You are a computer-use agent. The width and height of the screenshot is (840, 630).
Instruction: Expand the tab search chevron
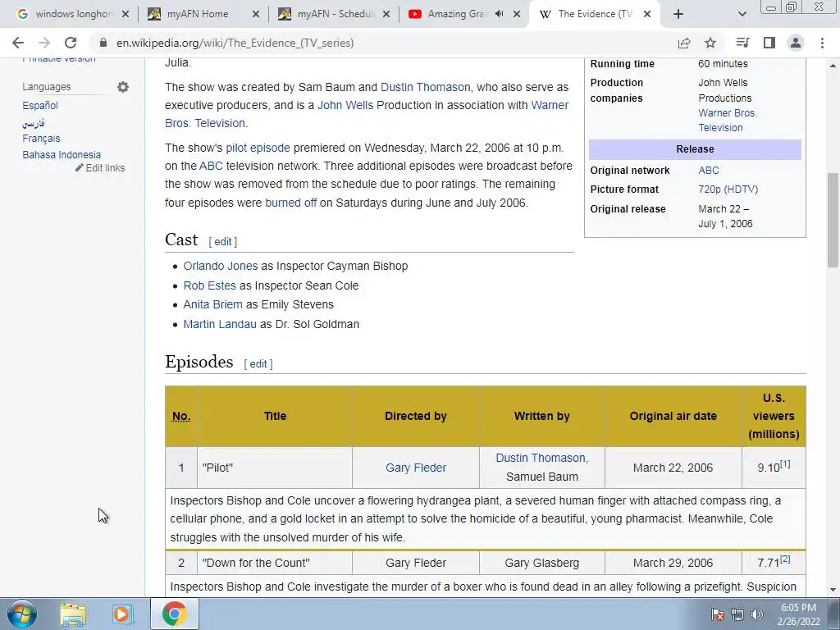pyautogui.click(x=742, y=14)
